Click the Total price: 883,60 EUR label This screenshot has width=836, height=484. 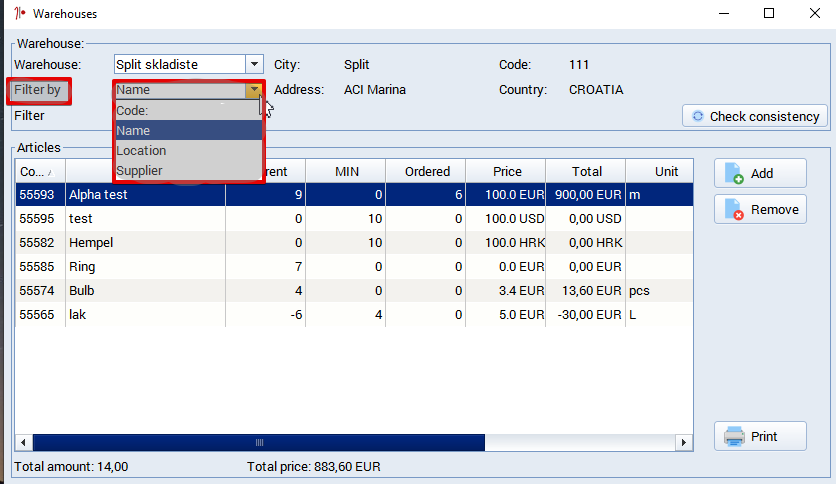tap(314, 467)
